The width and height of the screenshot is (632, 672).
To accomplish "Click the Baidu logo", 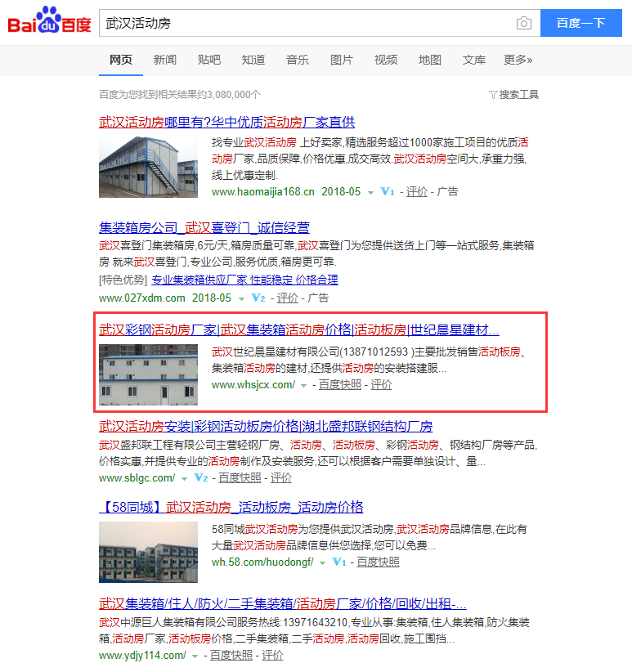I will point(49,20).
